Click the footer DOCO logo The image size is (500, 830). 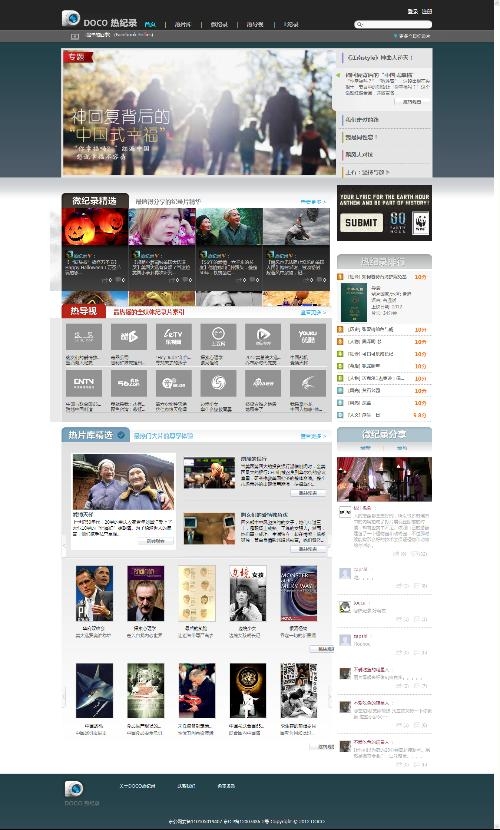[x=74, y=789]
